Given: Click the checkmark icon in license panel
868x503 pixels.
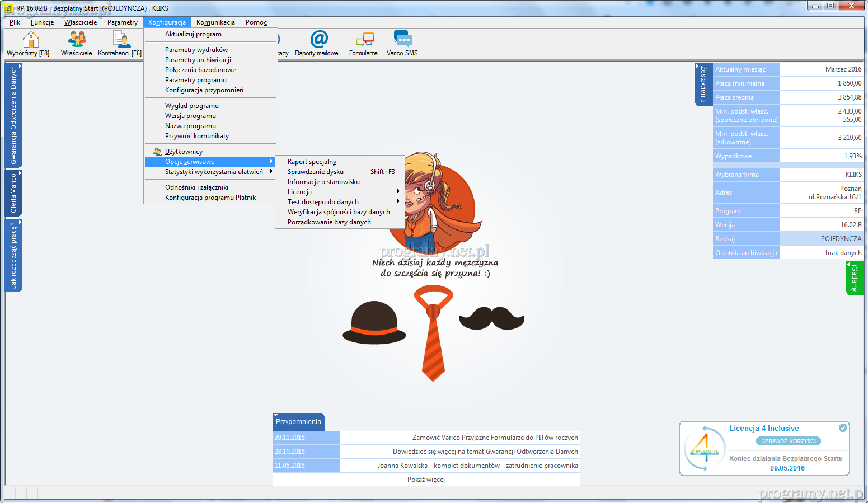Looking at the screenshot, I should [843, 428].
